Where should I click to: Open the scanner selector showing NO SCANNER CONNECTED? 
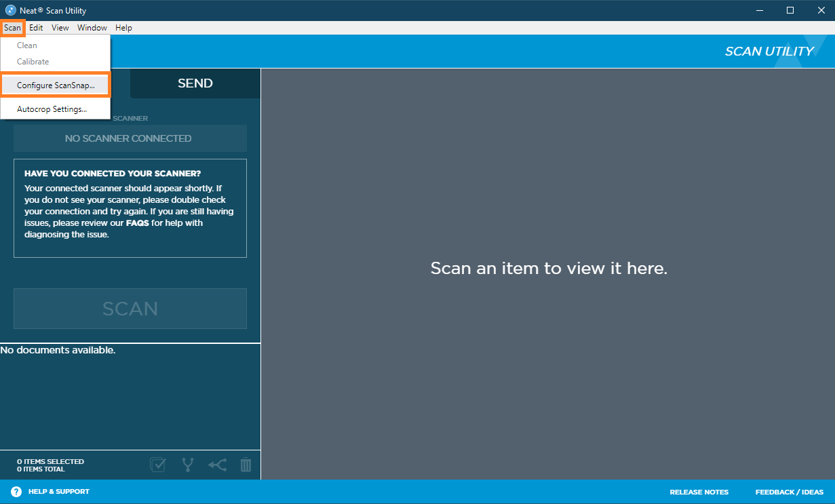pyautogui.click(x=129, y=138)
